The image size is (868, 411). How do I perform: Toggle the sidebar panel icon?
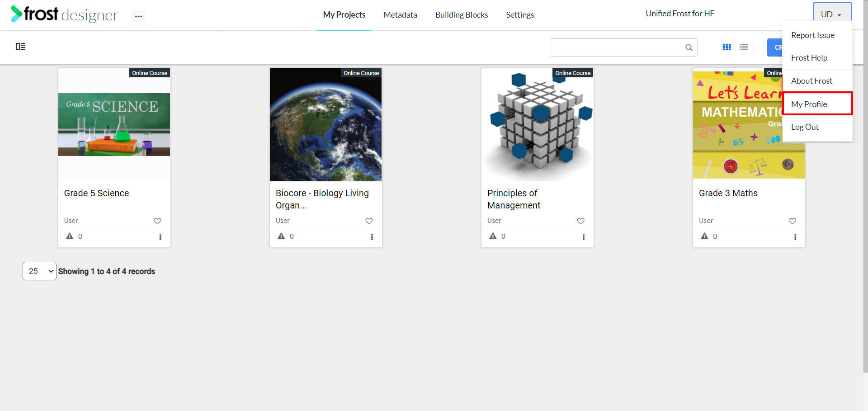tap(20, 47)
